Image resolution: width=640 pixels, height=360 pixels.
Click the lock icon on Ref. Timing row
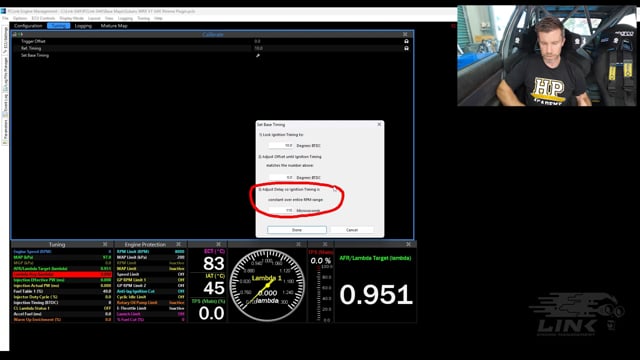click(406, 48)
